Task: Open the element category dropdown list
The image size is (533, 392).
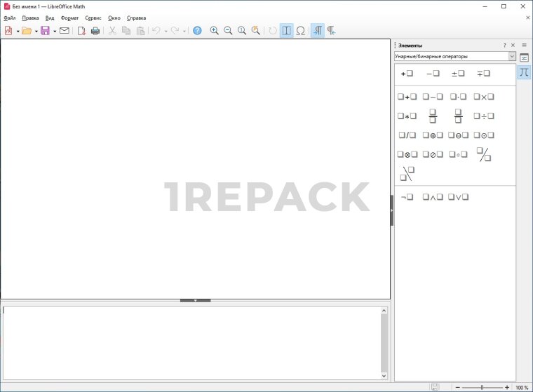Action: click(x=511, y=56)
